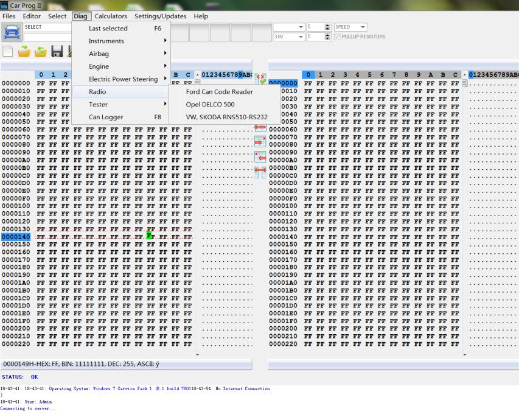
Task: Save with the floppy disk icon
Action: tap(57, 52)
